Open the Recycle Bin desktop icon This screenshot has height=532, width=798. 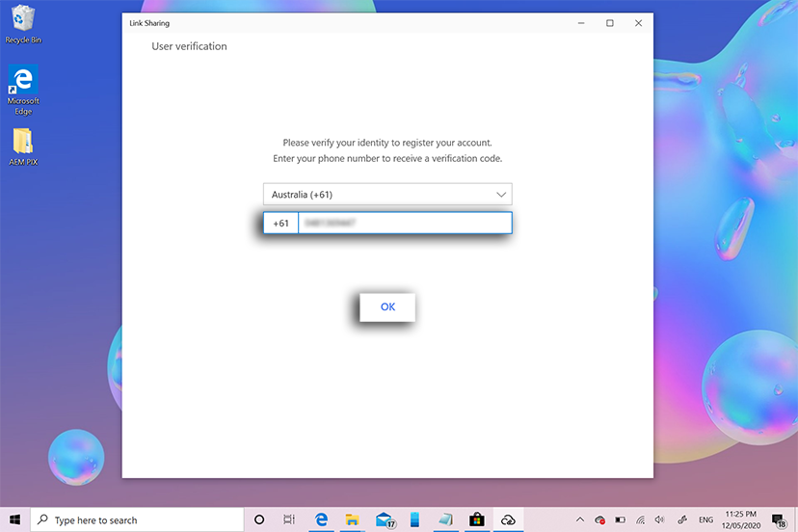coord(23,24)
